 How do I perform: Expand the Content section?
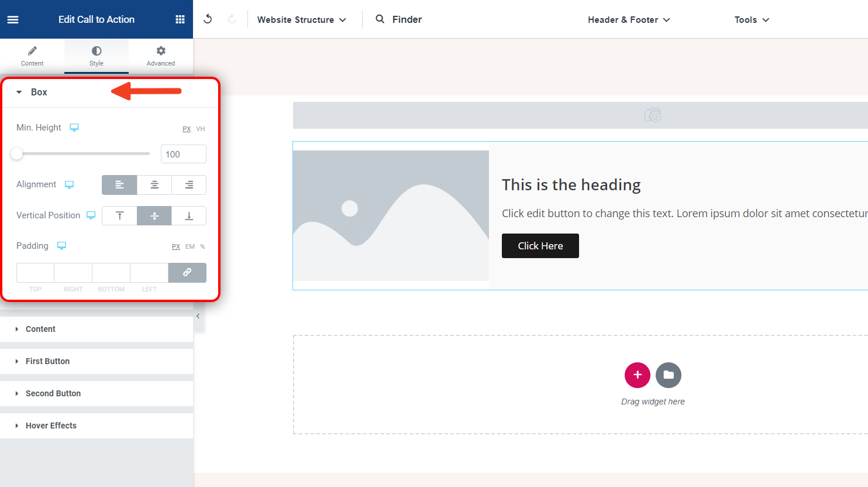tap(97, 329)
